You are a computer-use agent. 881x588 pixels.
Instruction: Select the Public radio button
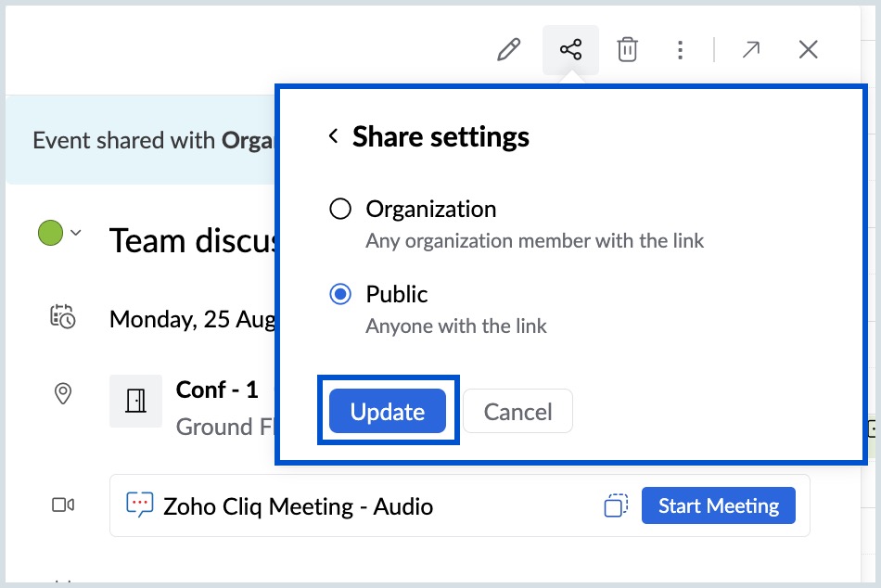point(340,295)
